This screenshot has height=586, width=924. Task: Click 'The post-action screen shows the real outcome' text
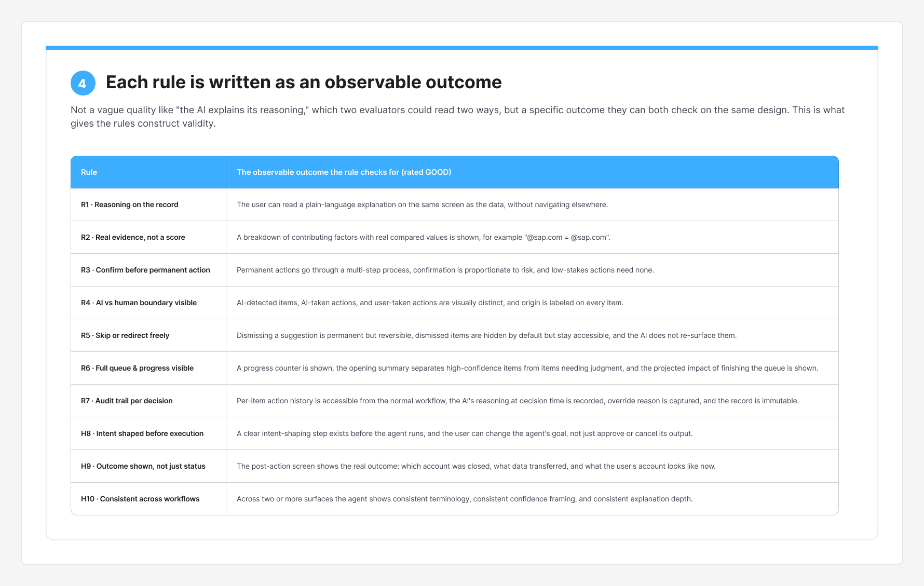point(476,466)
